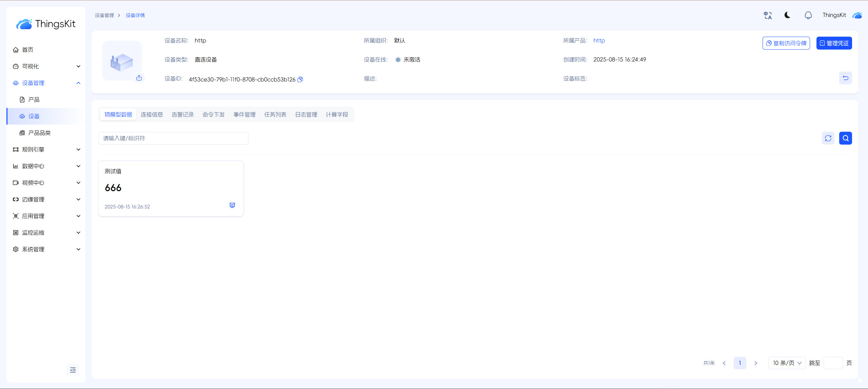
Task: Collapse the sidebar menu toggle
Action: tap(73, 370)
